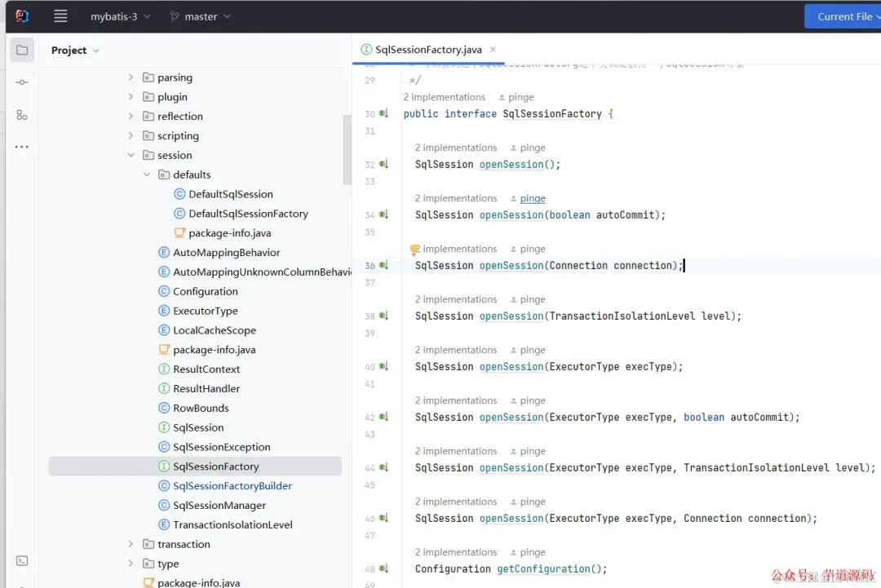Select SqlSessionException in project tree
This screenshot has width=881, height=588.
[x=221, y=447]
